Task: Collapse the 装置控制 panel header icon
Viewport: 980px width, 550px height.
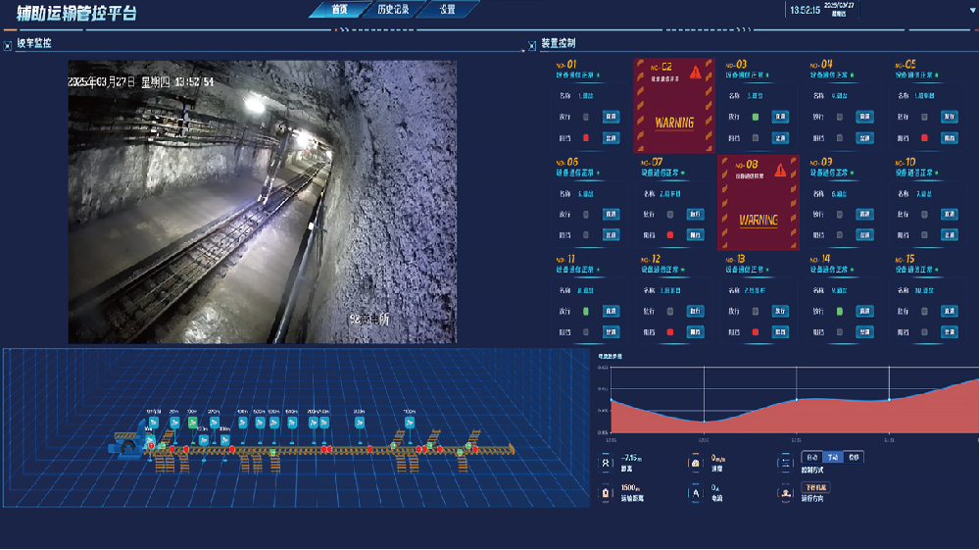Action: (532, 45)
